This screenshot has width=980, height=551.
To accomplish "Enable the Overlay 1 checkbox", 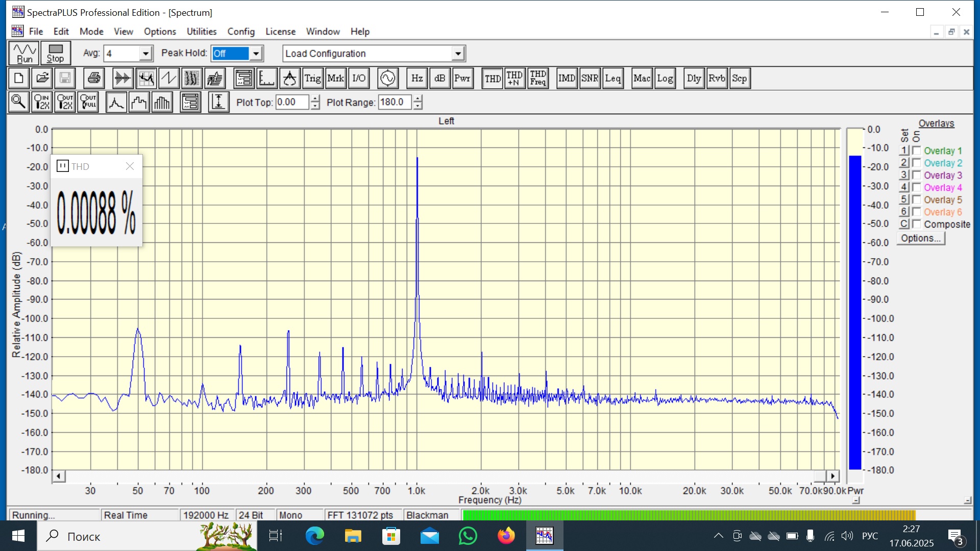I will pyautogui.click(x=917, y=151).
